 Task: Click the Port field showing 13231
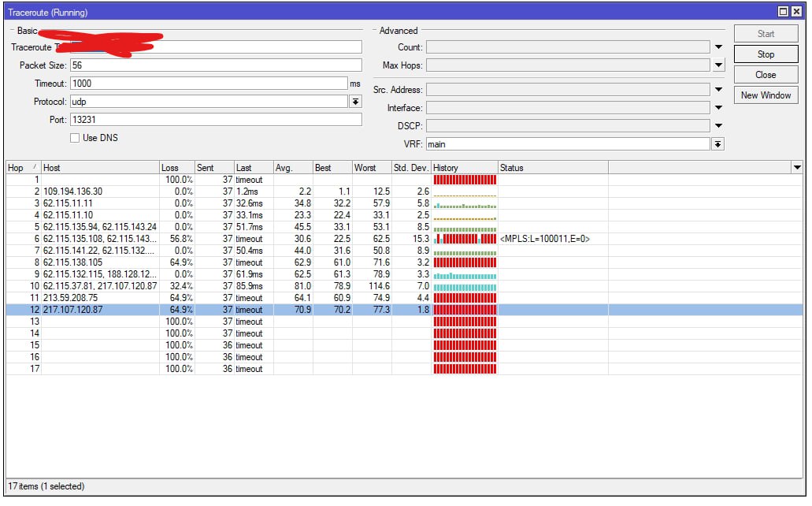point(216,120)
